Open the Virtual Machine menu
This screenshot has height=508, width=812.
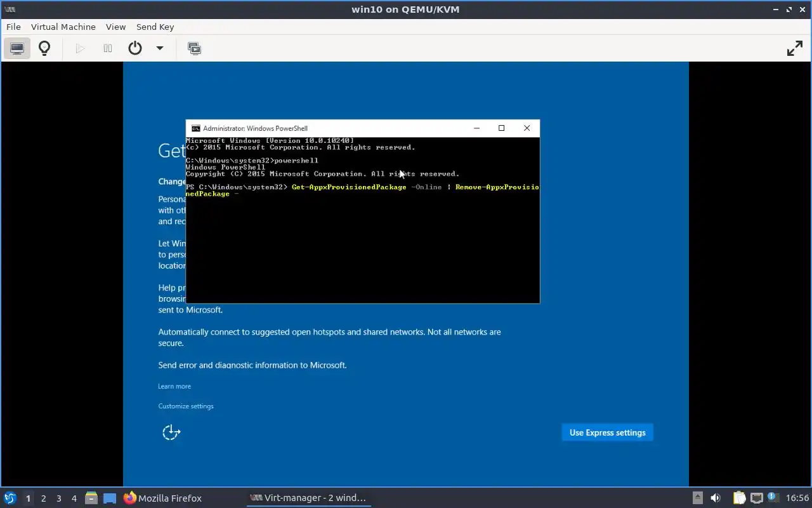click(63, 27)
